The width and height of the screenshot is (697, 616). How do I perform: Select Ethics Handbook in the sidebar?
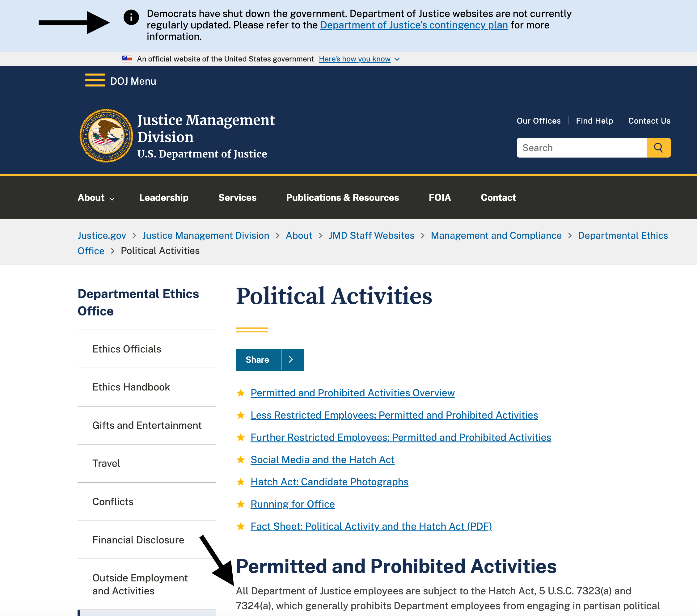click(x=131, y=387)
